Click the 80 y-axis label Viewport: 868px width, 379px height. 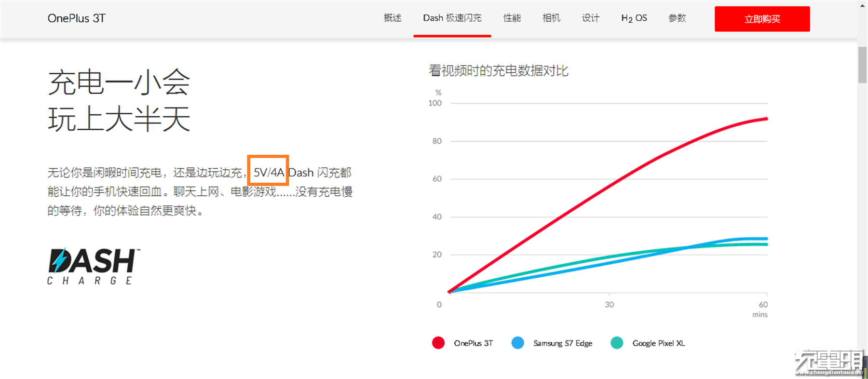click(437, 141)
